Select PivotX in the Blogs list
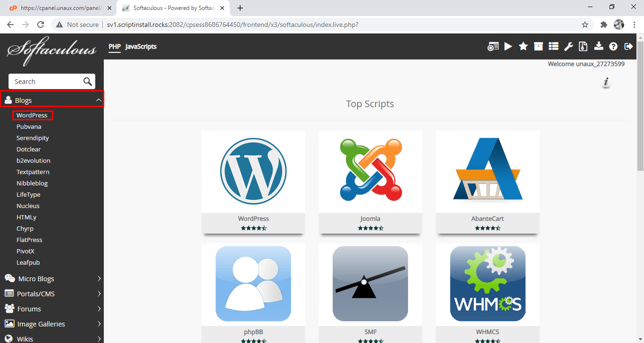Image resolution: width=644 pixels, height=343 pixels. click(x=25, y=251)
